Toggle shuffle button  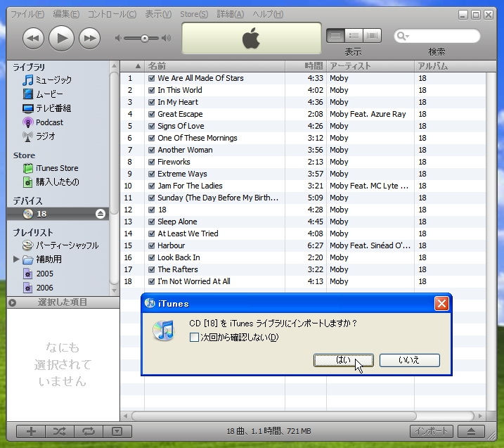click(x=60, y=432)
